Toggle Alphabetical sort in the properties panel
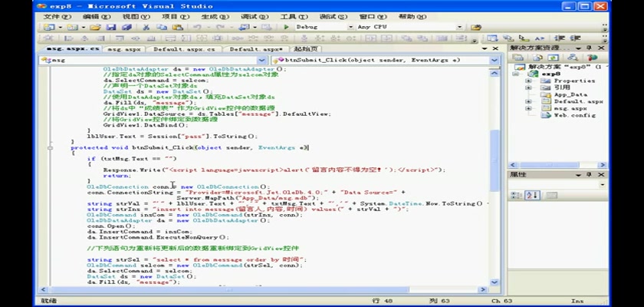 point(532,196)
